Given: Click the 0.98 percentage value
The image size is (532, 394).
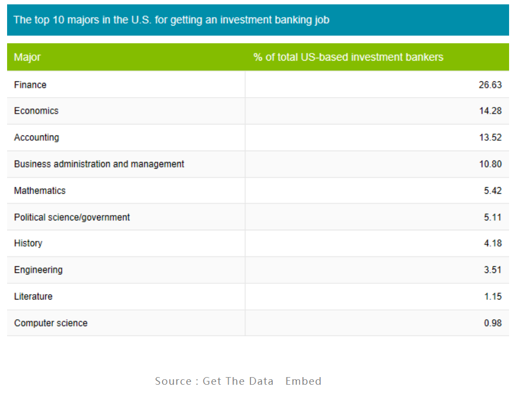Looking at the screenshot, I should pyautogui.click(x=492, y=323).
